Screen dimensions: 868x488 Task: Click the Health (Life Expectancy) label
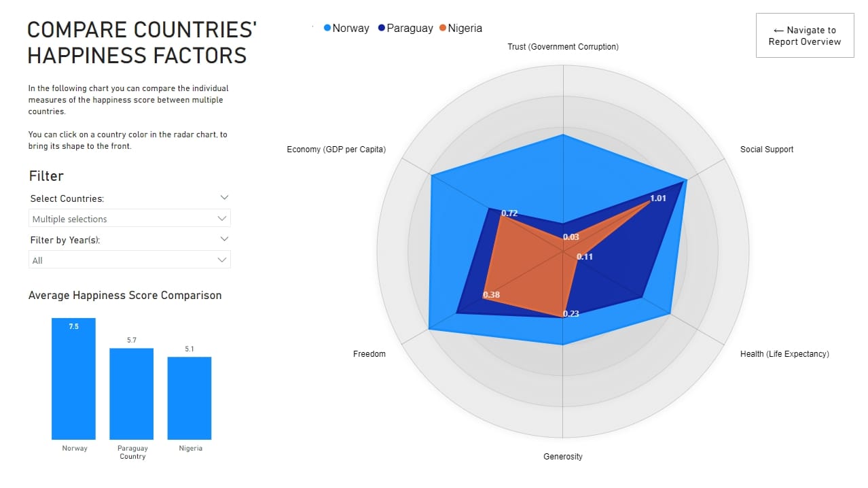[784, 354]
